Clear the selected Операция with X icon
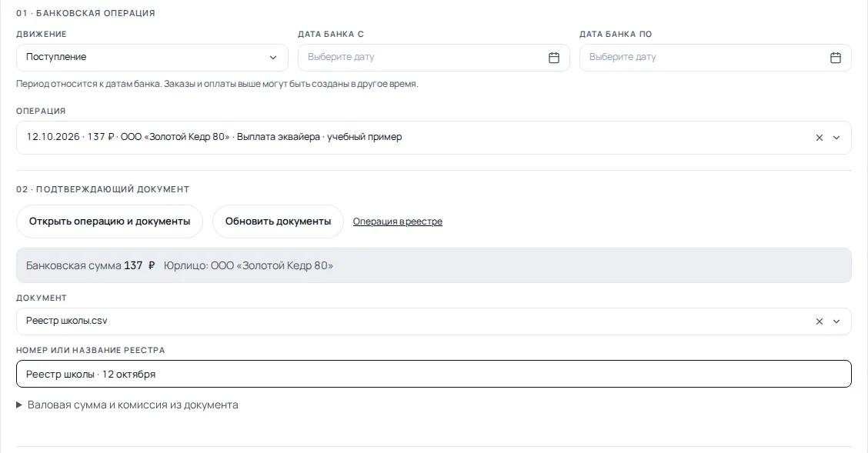Viewport: 868px width, 453px height. pyautogui.click(x=820, y=138)
